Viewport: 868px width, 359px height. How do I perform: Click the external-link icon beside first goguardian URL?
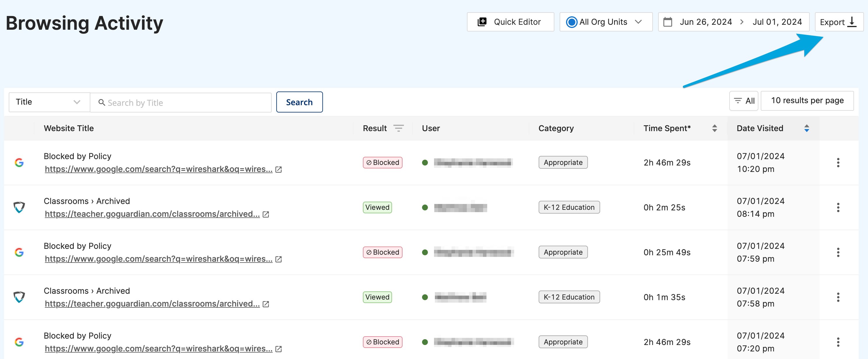point(266,214)
